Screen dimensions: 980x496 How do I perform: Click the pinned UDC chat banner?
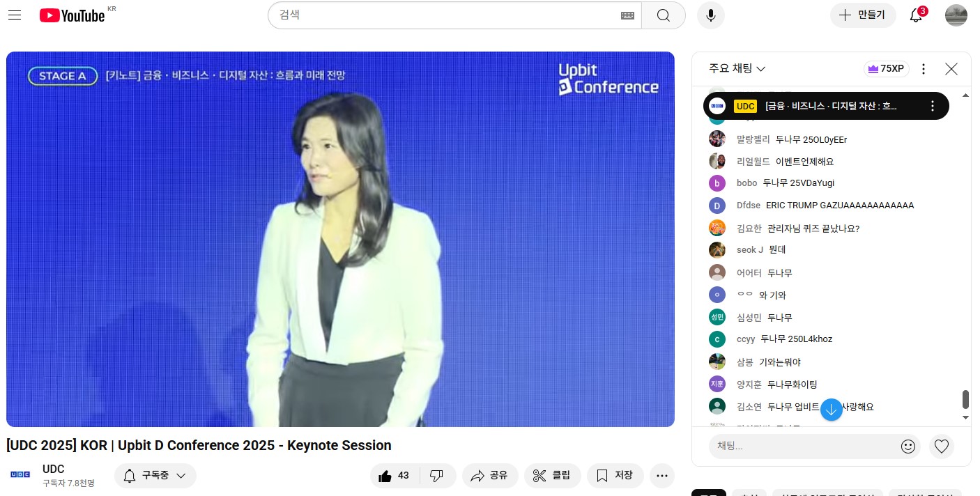(826, 106)
